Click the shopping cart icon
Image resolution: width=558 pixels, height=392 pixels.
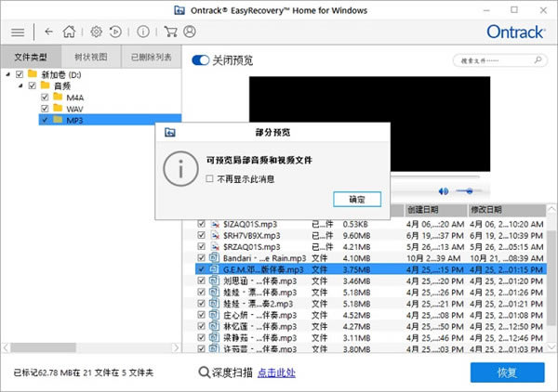pos(170,32)
